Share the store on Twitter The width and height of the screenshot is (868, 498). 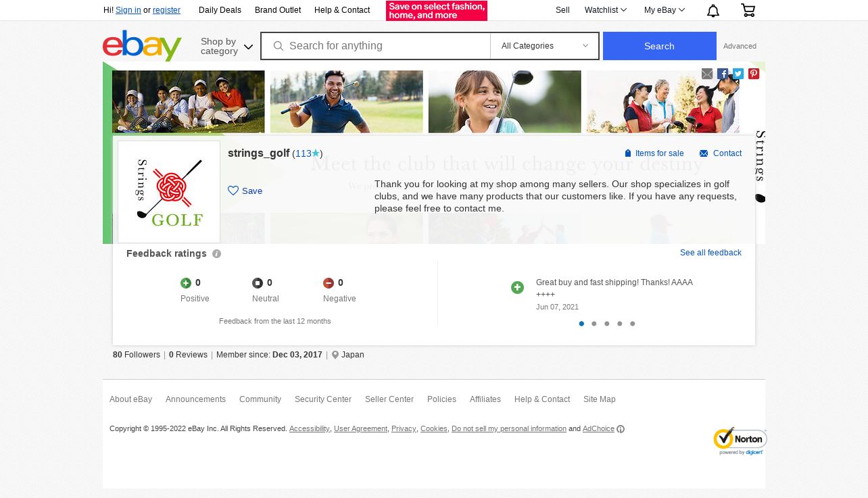738,74
